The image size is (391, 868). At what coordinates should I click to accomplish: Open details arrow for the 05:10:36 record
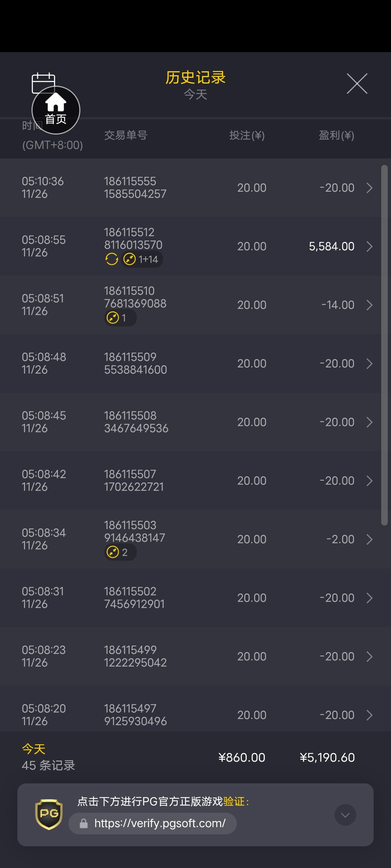pos(369,188)
